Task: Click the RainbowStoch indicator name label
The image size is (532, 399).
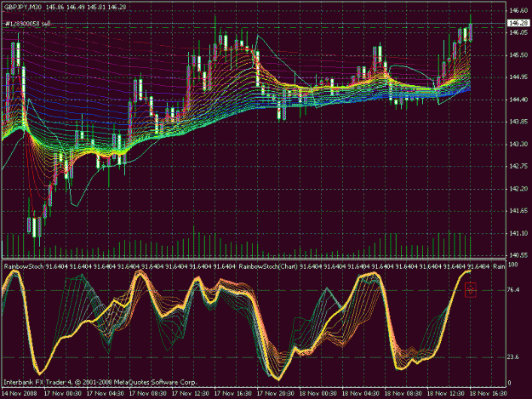Action: (24, 266)
